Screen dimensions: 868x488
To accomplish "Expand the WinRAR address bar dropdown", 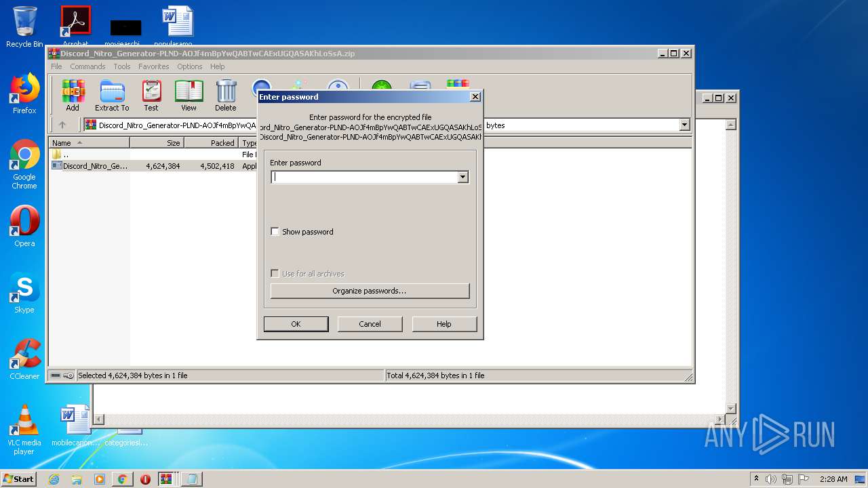I will tap(684, 125).
